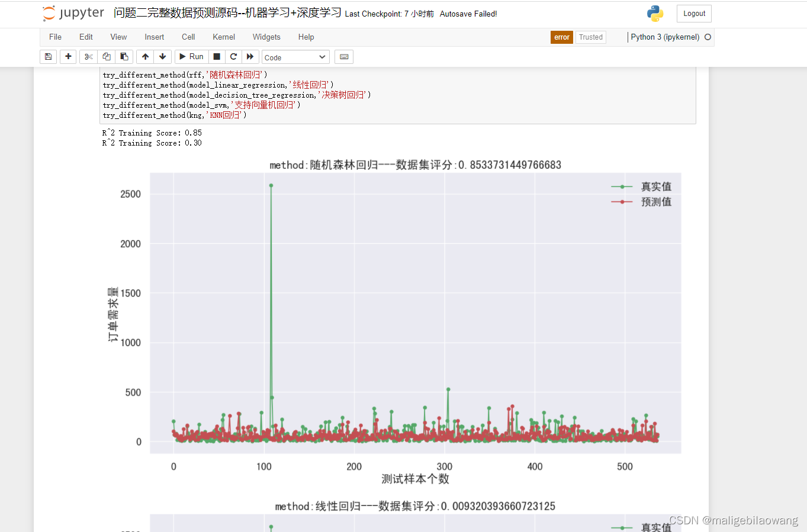Move selected cell down arrow
This screenshot has width=807, height=532.
coord(163,57)
